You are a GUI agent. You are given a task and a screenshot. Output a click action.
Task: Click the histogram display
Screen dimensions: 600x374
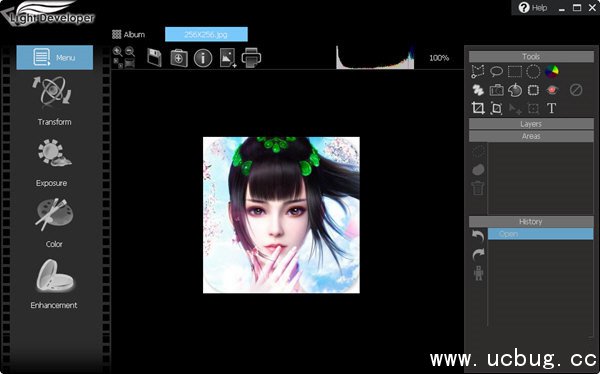(x=375, y=57)
